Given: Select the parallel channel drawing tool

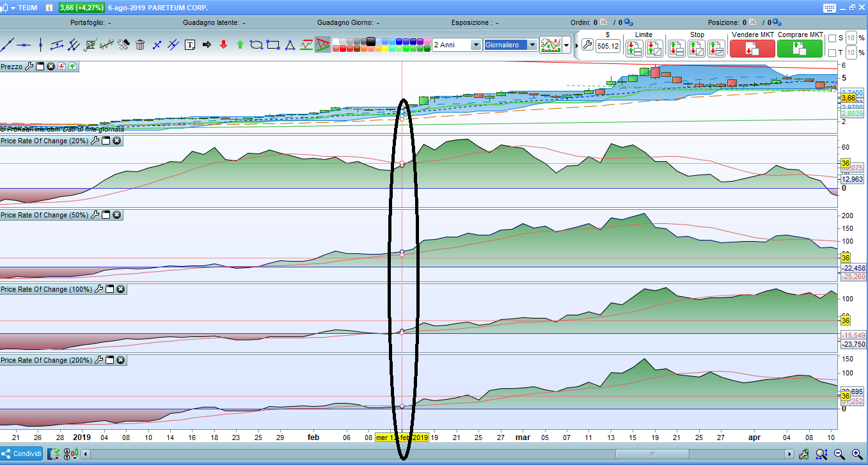Looking at the screenshot, I should click(x=57, y=45).
